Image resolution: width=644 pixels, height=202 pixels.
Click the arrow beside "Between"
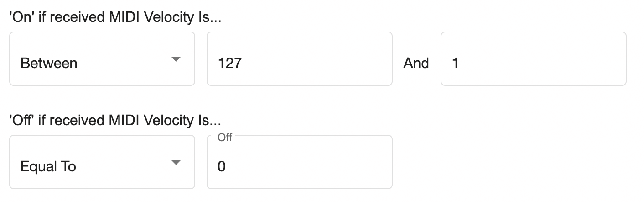pyautogui.click(x=176, y=60)
